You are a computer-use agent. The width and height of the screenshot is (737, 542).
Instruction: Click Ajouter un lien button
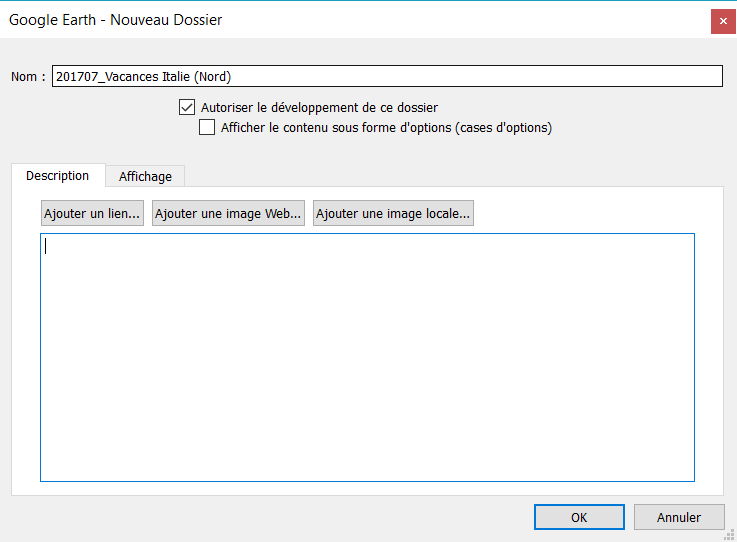tap(92, 213)
